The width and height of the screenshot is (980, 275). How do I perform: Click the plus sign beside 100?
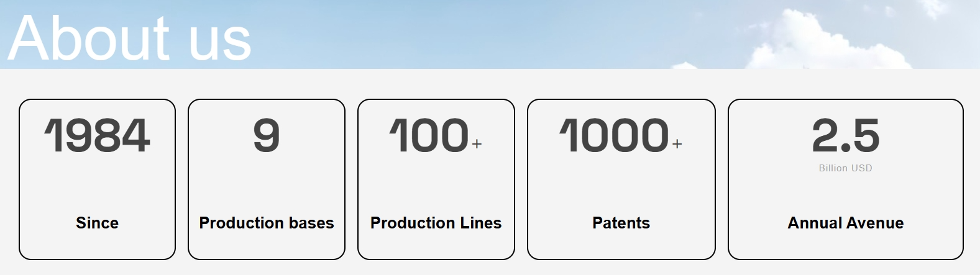coord(477,144)
